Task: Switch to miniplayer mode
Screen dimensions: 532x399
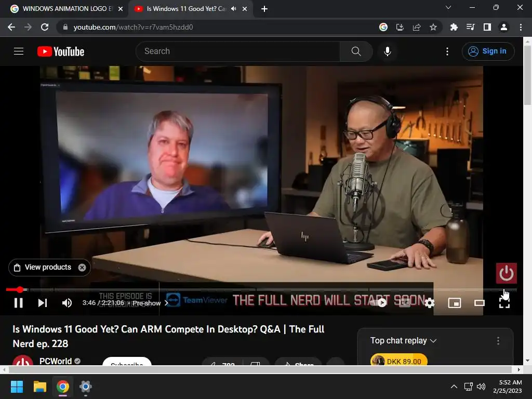Action: click(x=454, y=303)
